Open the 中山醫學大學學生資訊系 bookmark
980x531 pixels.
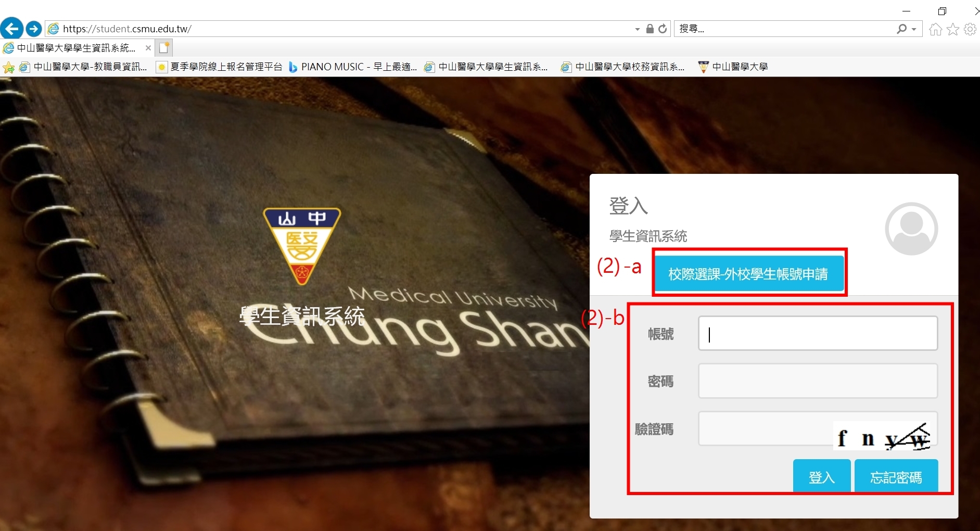pyautogui.click(x=486, y=67)
